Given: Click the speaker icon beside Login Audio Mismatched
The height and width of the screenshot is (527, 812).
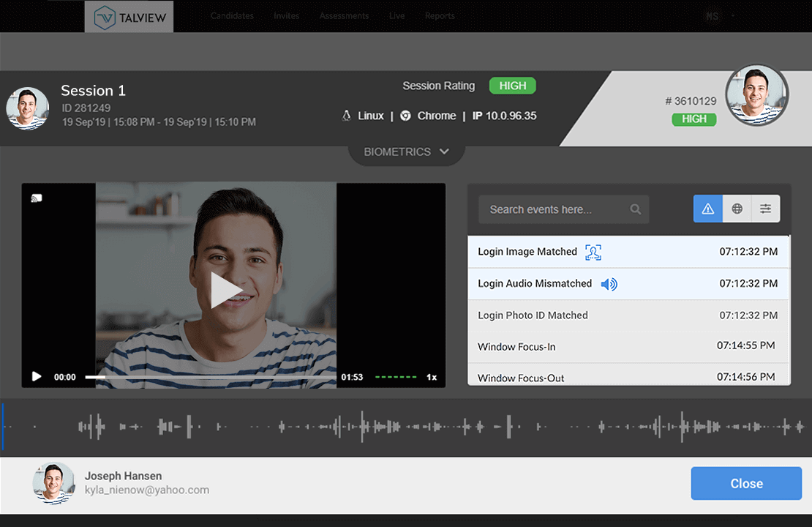Looking at the screenshot, I should pyautogui.click(x=609, y=284).
